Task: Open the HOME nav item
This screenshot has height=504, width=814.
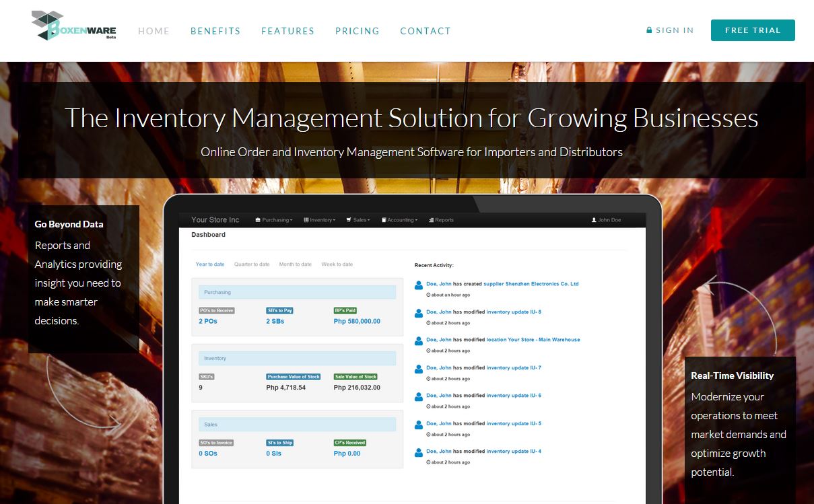Action: [x=154, y=31]
